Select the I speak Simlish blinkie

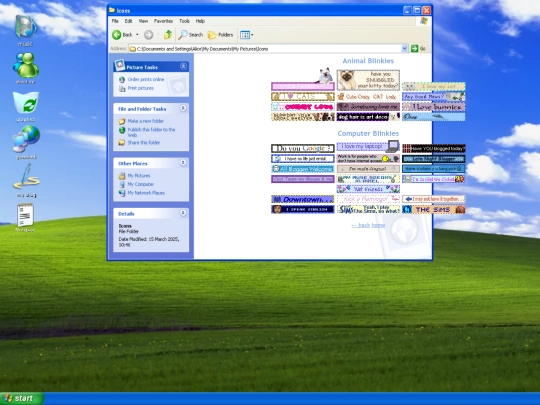click(x=303, y=209)
